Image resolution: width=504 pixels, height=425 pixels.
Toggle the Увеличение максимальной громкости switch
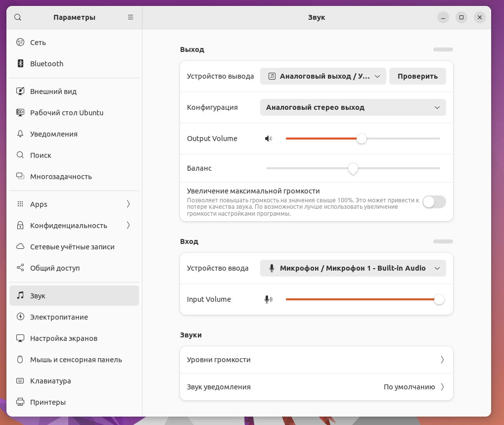434,202
